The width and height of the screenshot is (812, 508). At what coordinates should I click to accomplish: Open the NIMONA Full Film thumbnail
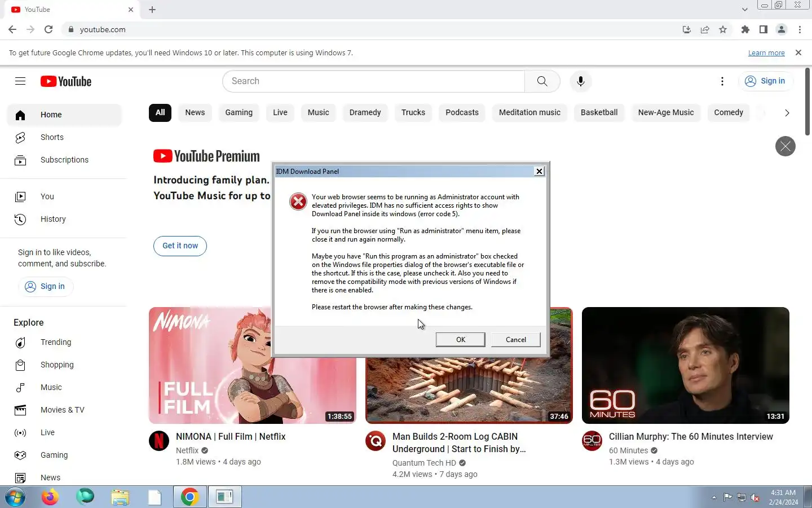click(x=253, y=365)
